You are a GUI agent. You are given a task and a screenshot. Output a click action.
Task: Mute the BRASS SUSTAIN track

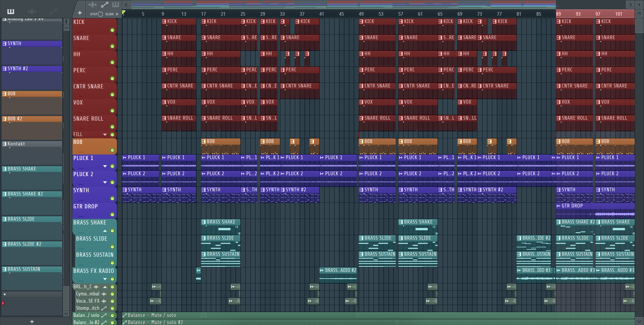(112, 263)
